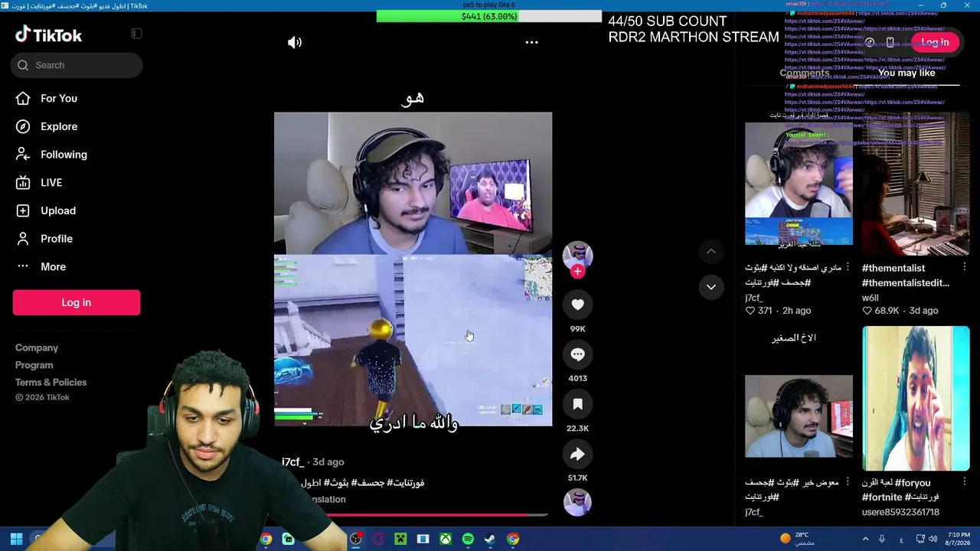Open the j7cf_ video posted 2h ago

(799, 184)
